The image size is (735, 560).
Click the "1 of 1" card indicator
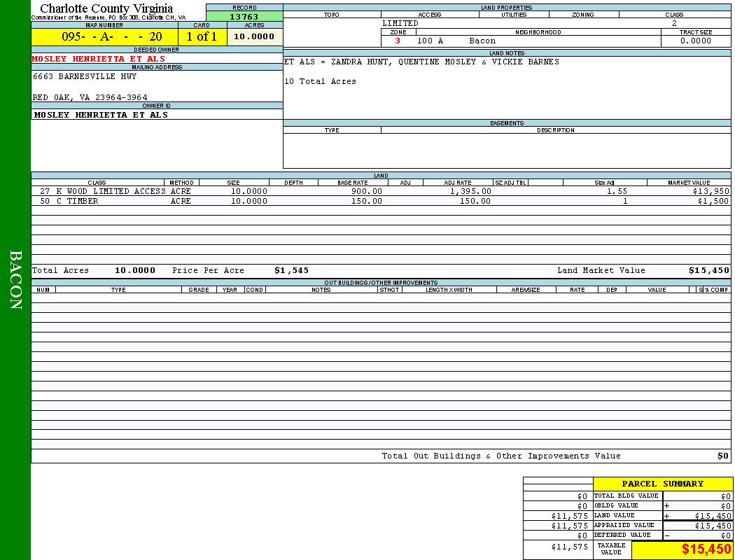click(x=202, y=37)
